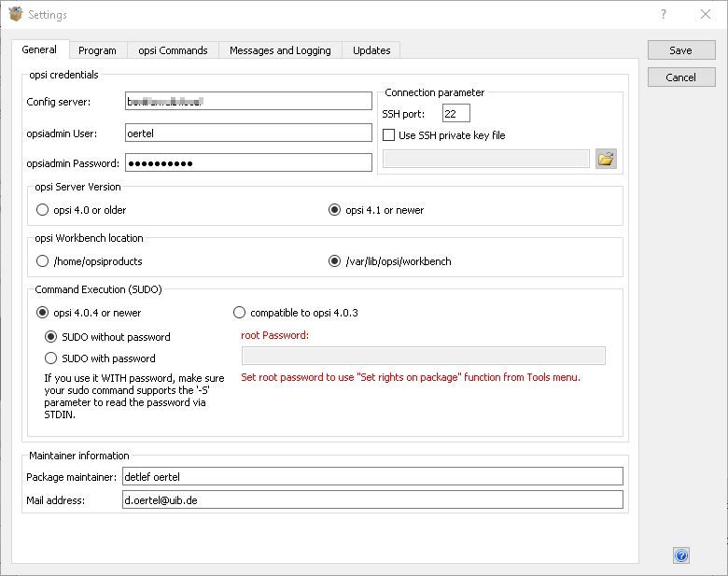Viewport: 728px width, 576px height.
Task: Click the red 'Set root password' hint text
Action: [x=411, y=377]
